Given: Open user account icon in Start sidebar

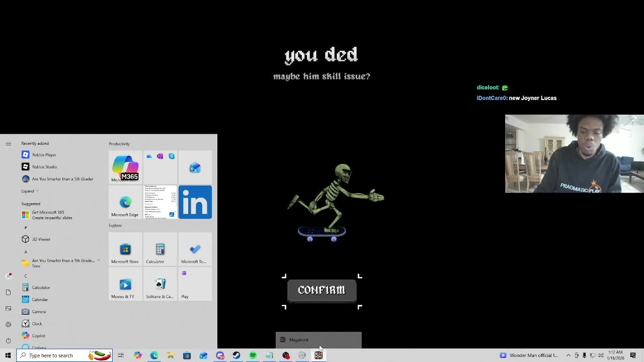Looking at the screenshot, I should 8,276.
